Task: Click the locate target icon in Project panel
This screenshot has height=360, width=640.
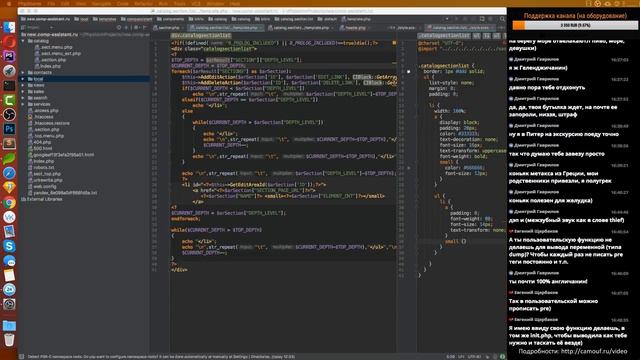Action: (119, 28)
